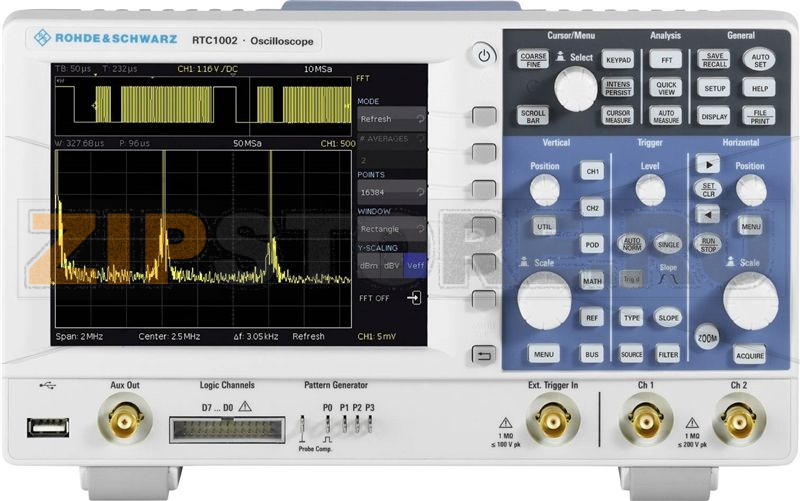Click softkey next to WINDOW Rectangle
800x501 pixels.
(x=483, y=226)
